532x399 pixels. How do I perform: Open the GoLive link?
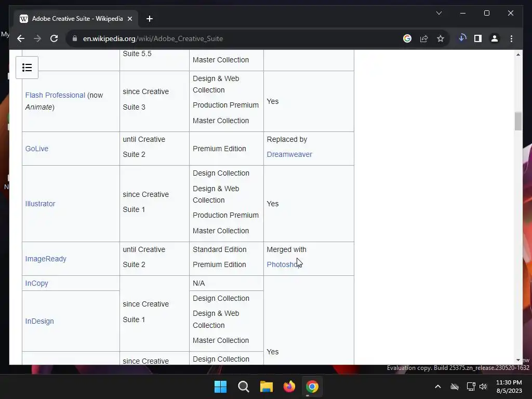[x=37, y=149]
